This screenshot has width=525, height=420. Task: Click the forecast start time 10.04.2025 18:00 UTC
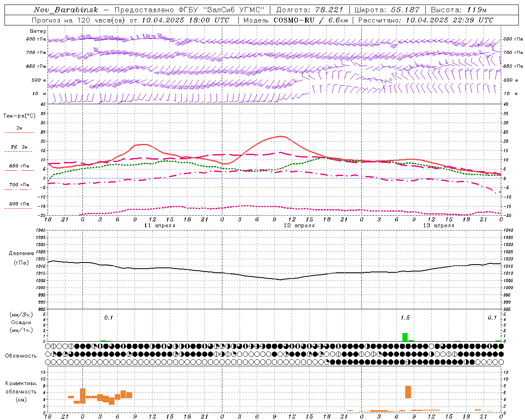click(x=185, y=20)
